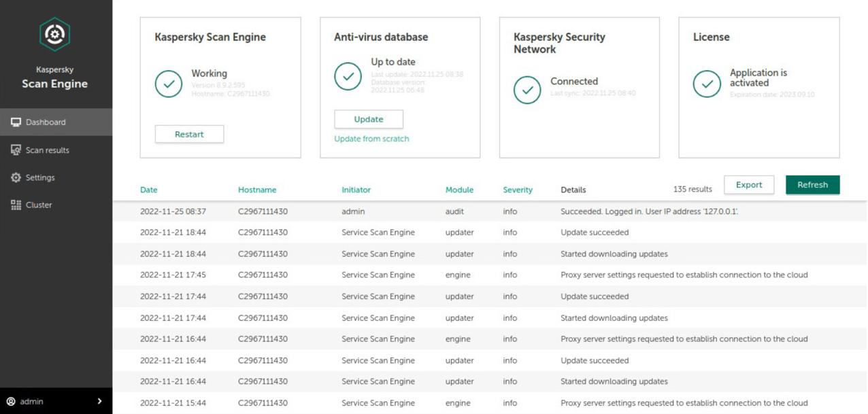Restart the Kaspersky Scan Engine
This screenshot has width=868, height=414.
[x=189, y=135]
